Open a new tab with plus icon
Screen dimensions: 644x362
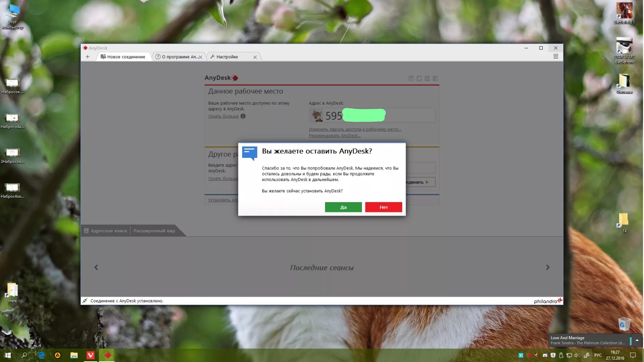88,57
